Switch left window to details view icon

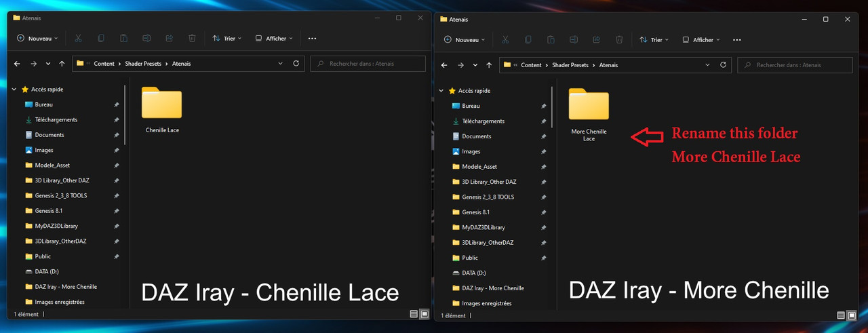click(x=414, y=314)
